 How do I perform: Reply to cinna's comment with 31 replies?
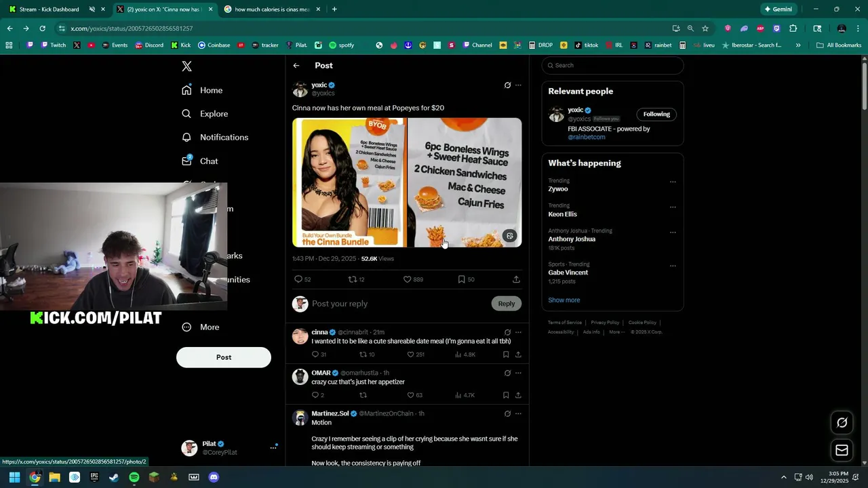click(319, 354)
